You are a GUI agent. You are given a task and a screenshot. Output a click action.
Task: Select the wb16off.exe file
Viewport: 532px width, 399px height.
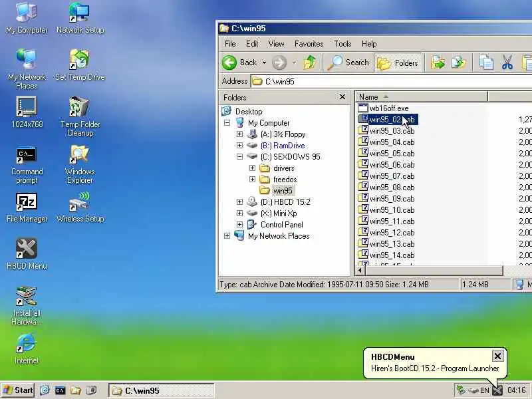(x=389, y=108)
